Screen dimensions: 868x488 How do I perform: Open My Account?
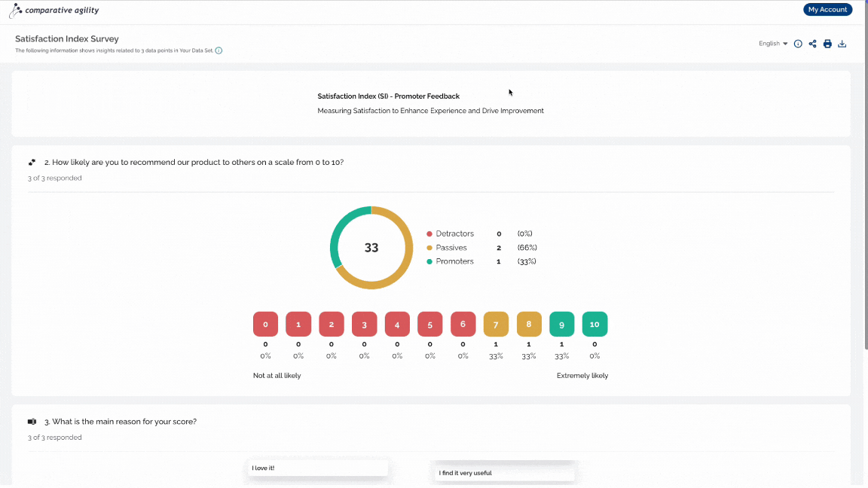827,9
